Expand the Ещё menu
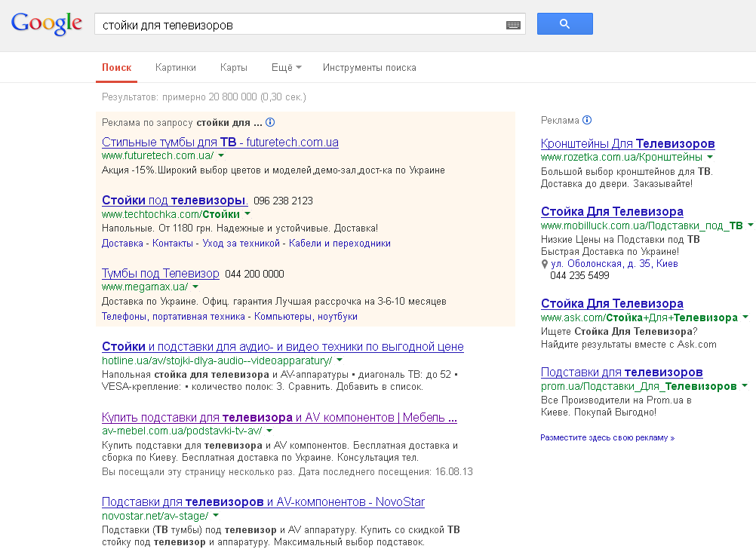This screenshot has height=549, width=756. pos(287,67)
